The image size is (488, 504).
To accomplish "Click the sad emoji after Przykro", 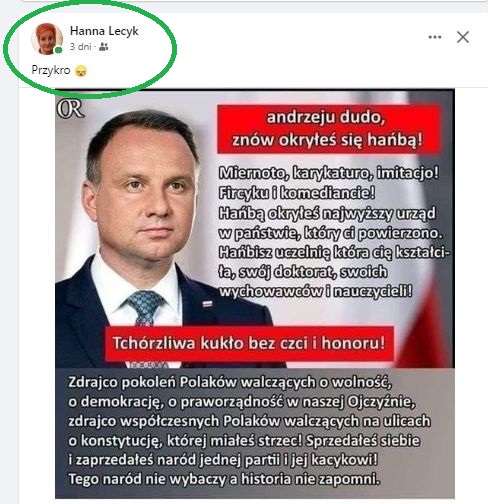I will [x=81, y=71].
